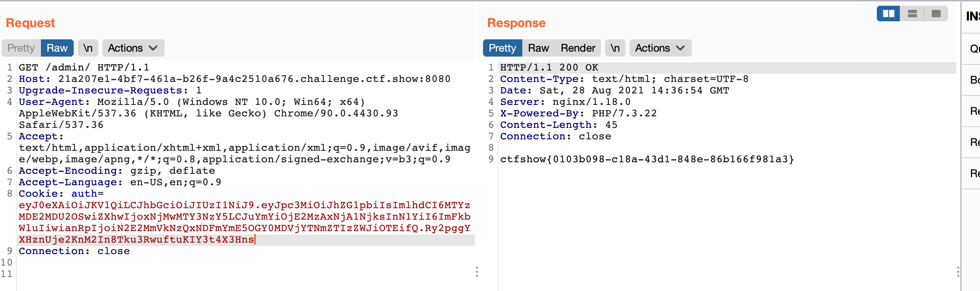This screenshot has width=980, height=291.
Task: Toggle \n display in Response panel
Action: [615, 48]
